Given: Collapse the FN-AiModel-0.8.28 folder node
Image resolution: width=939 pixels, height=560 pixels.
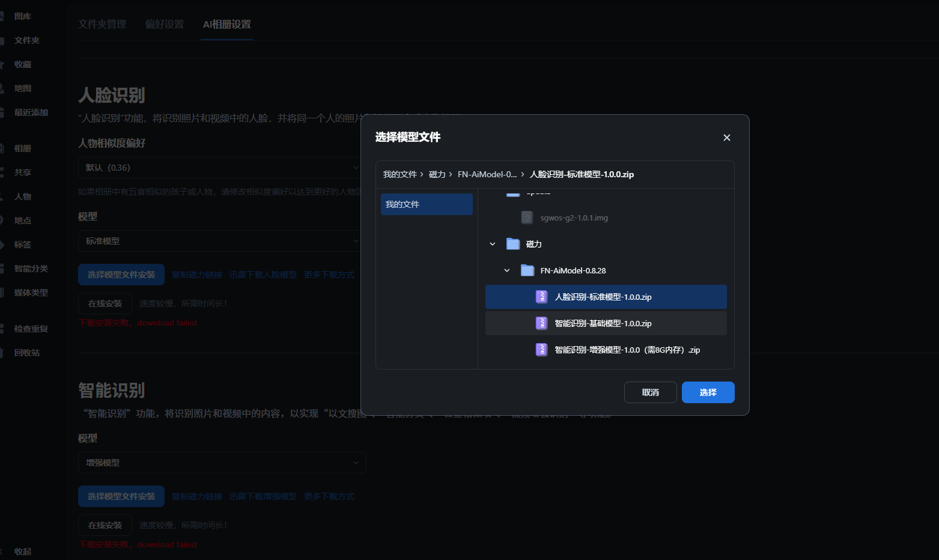Looking at the screenshot, I should [507, 270].
